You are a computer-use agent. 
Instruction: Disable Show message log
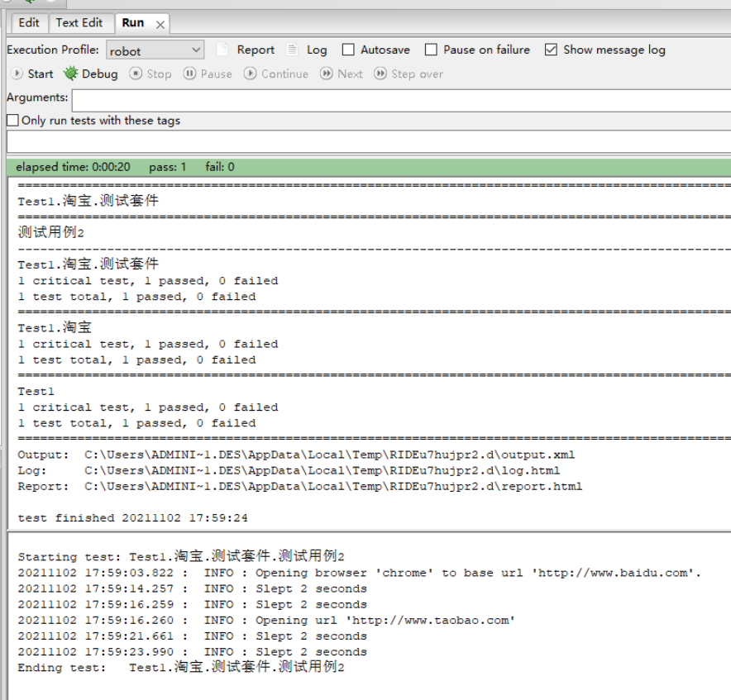pos(551,50)
